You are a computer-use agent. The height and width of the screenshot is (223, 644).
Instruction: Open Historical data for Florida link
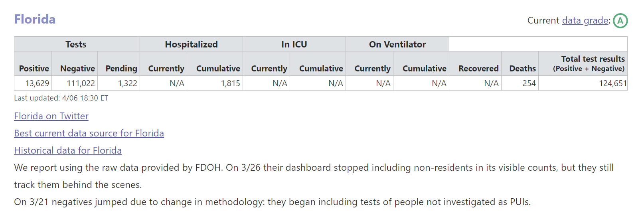(x=68, y=150)
